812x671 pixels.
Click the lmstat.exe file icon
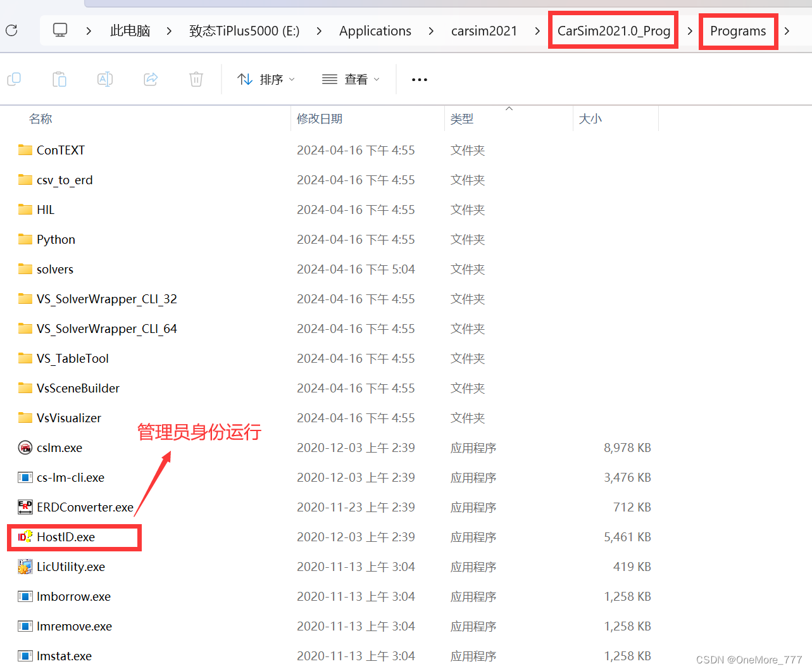pos(25,656)
